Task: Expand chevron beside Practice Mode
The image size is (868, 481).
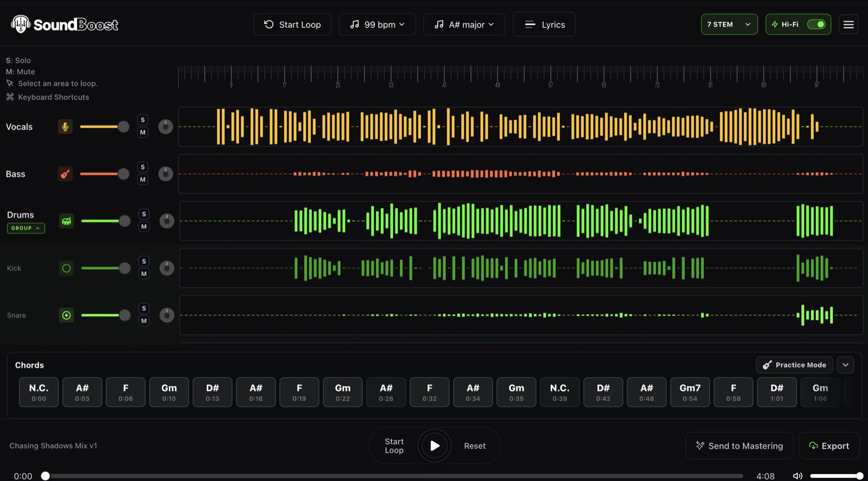Action: pos(845,365)
